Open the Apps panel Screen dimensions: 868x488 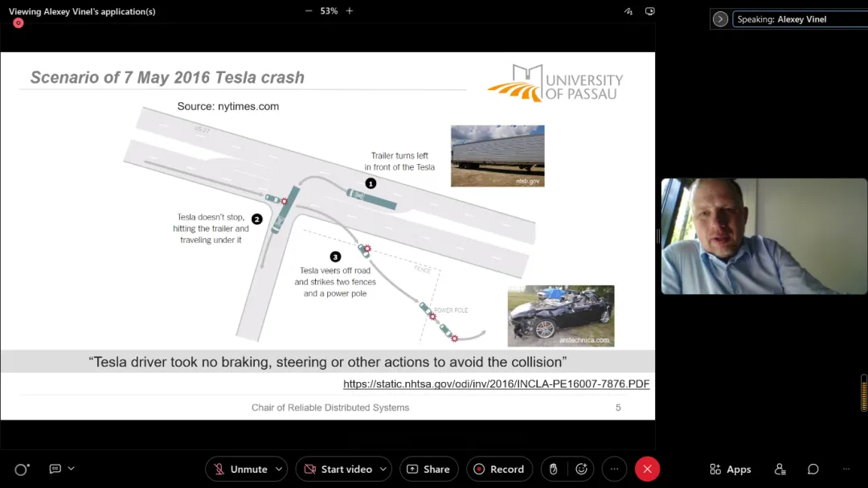tap(730, 470)
